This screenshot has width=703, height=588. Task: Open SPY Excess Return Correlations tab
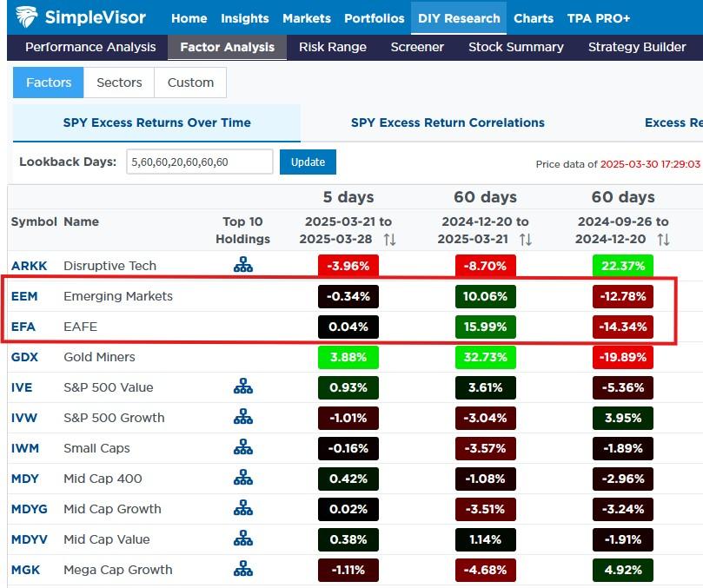447,122
